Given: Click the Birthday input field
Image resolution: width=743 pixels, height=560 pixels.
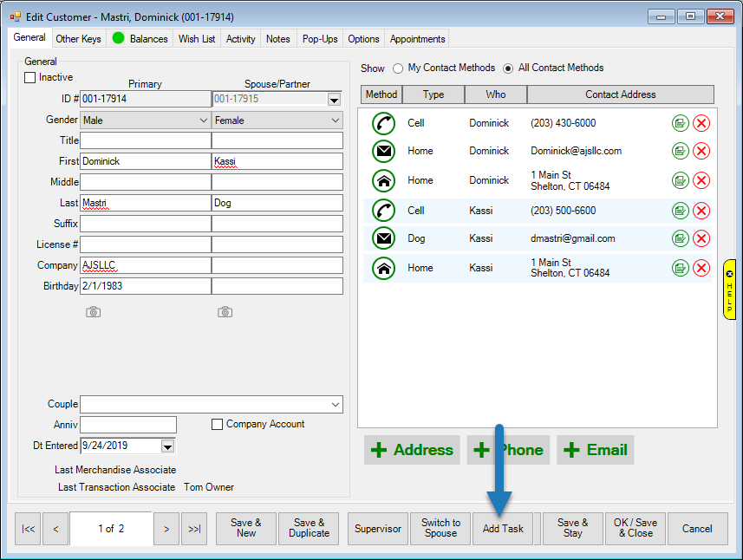Looking at the screenshot, I should pyautogui.click(x=146, y=286).
